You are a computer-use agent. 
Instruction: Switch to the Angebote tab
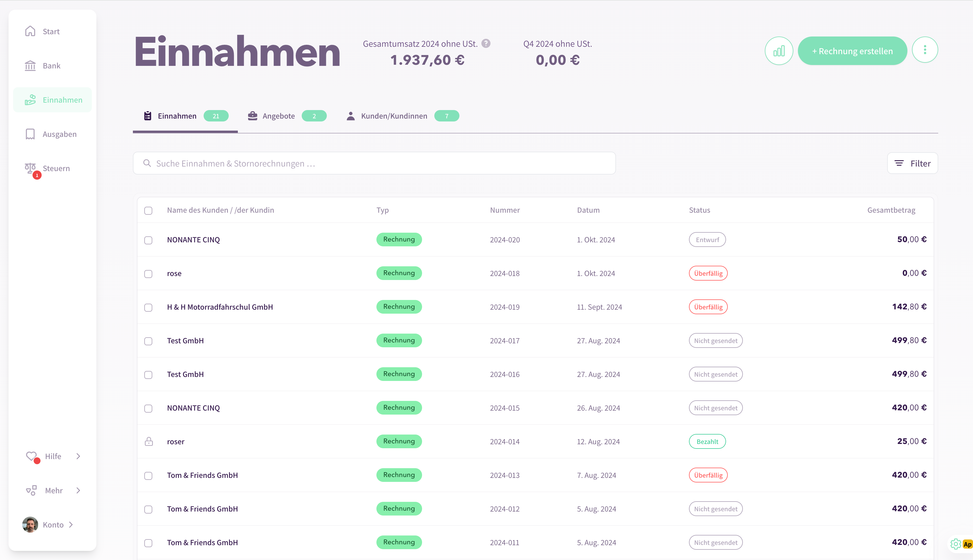coord(287,116)
